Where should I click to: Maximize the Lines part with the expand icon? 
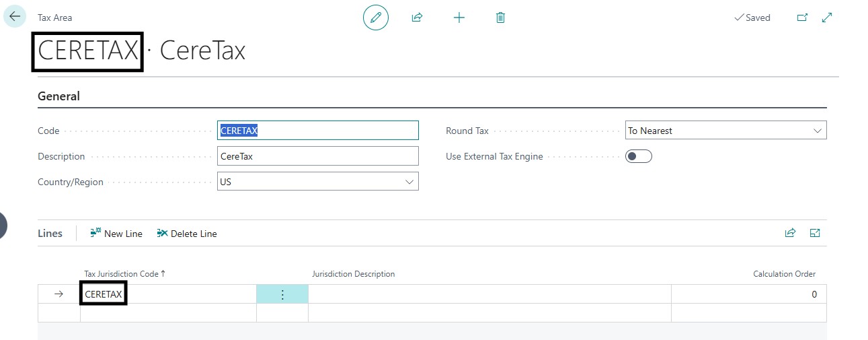[x=815, y=233]
